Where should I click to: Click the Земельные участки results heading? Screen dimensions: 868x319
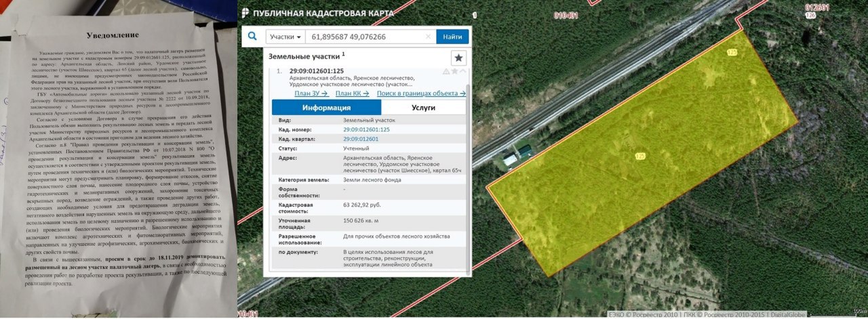coord(305,56)
